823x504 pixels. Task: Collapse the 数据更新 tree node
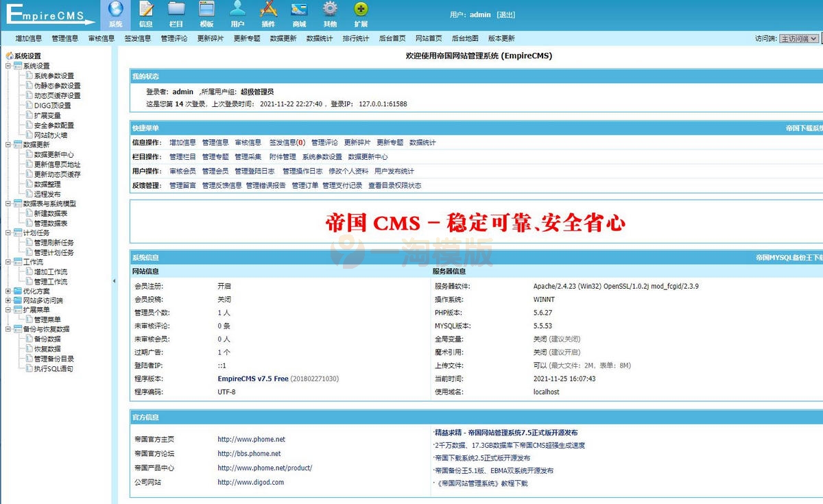tap(8, 145)
